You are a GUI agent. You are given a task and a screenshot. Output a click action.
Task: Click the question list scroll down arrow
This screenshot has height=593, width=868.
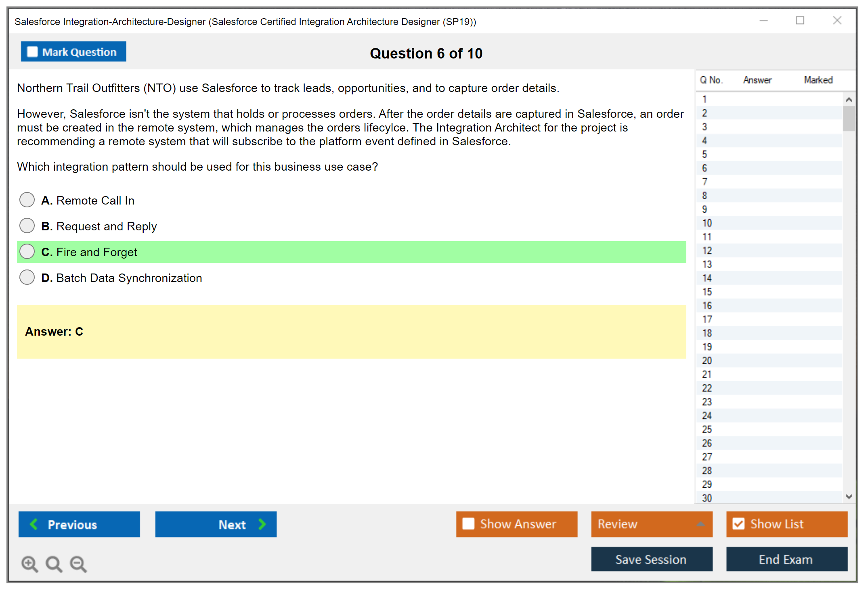849,497
